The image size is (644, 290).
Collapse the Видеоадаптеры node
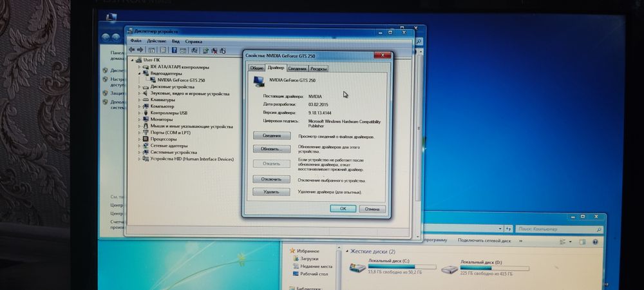(140, 73)
